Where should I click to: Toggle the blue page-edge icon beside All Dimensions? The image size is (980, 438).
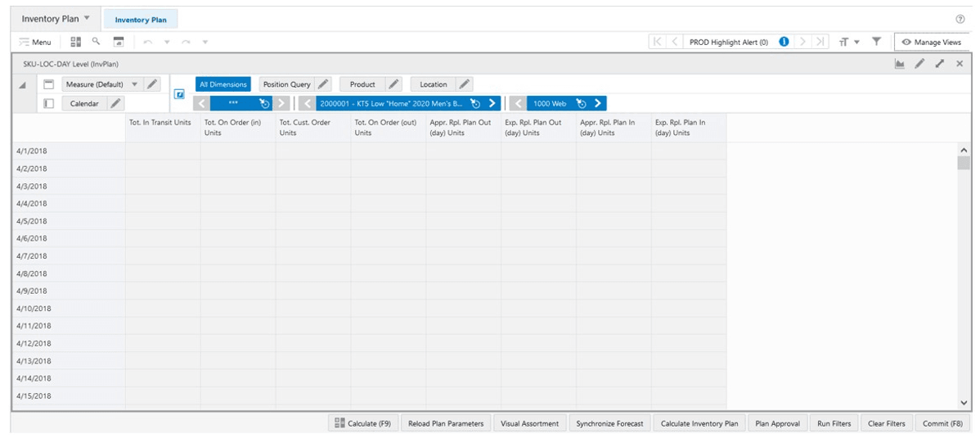pyautogui.click(x=180, y=94)
